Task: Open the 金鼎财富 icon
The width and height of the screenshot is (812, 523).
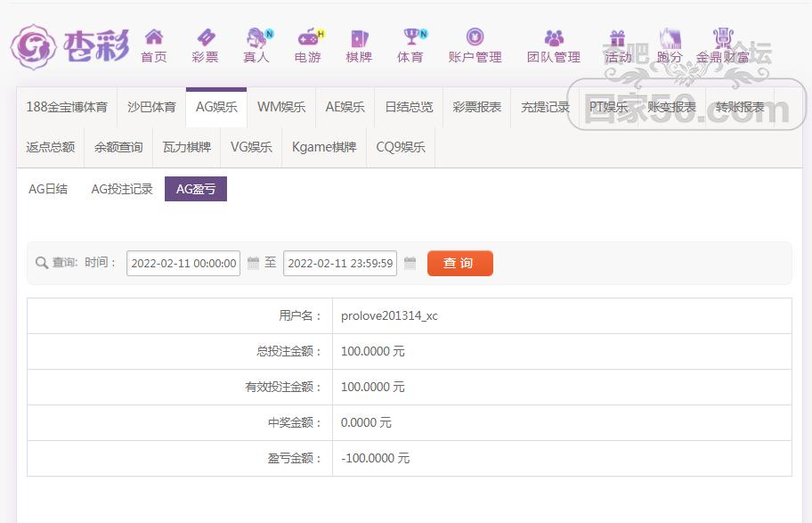Action: 723,37
